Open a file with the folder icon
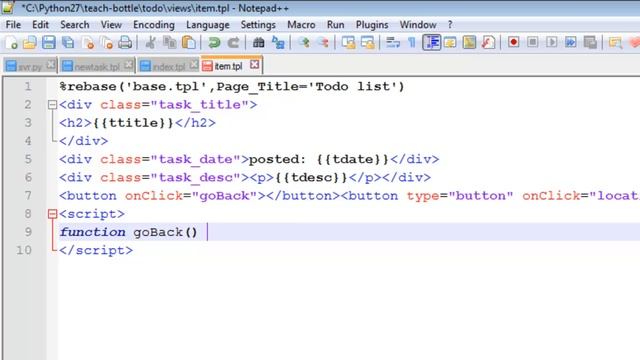The image size is (640, 360). click(x=29, y=42)
